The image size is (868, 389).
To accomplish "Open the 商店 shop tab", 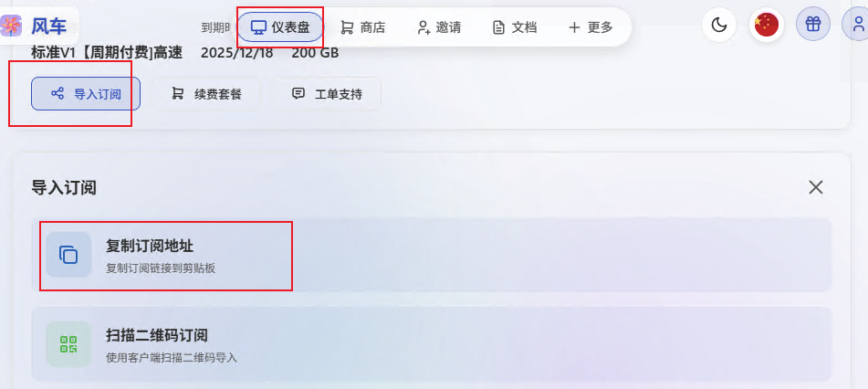I will (x=362, y=27).
